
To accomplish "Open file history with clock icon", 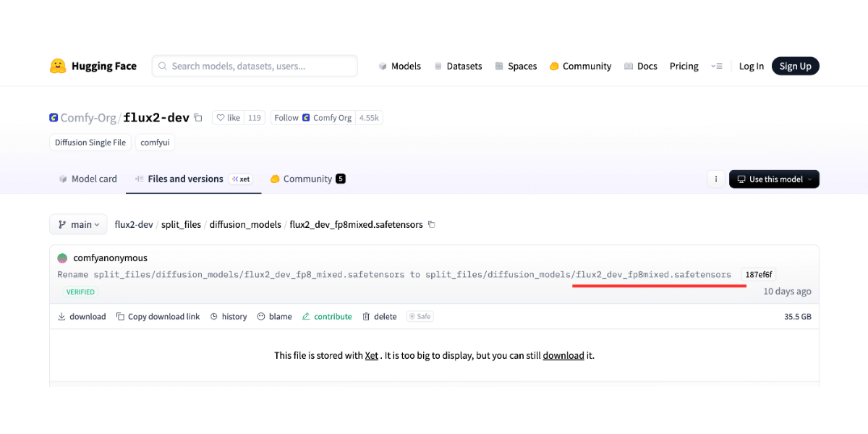I will tap(215, 317).
